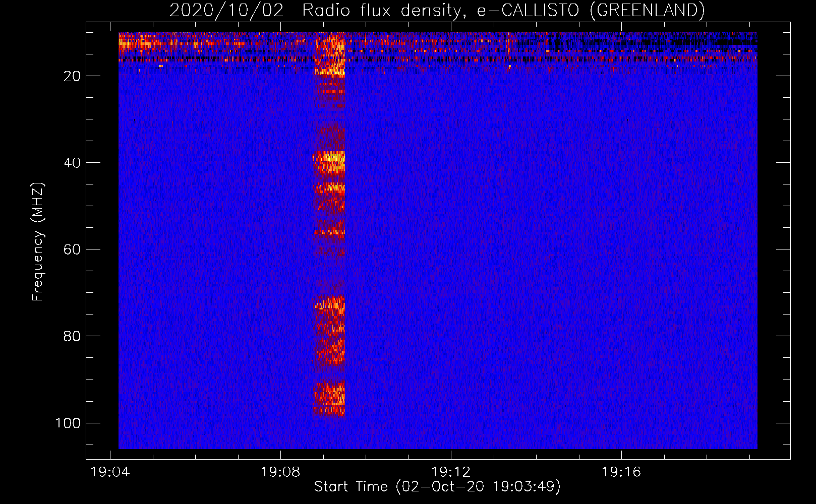Click the y-axis tick label '40'
This screenshot has height=504, width=816.
(72, 163)
